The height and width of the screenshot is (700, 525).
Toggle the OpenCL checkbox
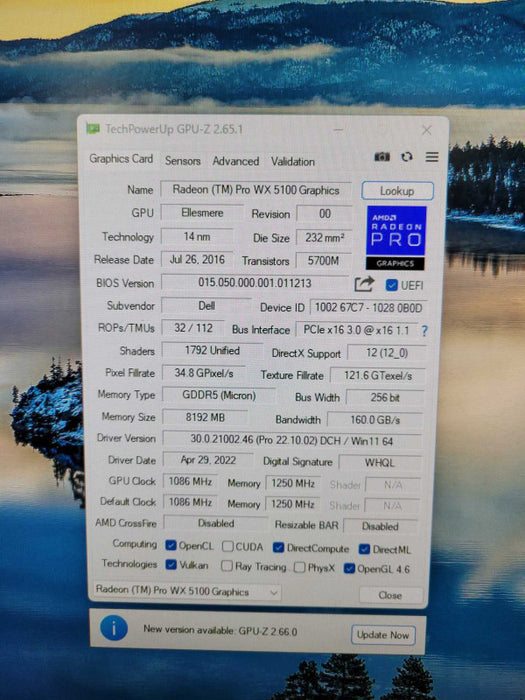click(x=171, y=545)
